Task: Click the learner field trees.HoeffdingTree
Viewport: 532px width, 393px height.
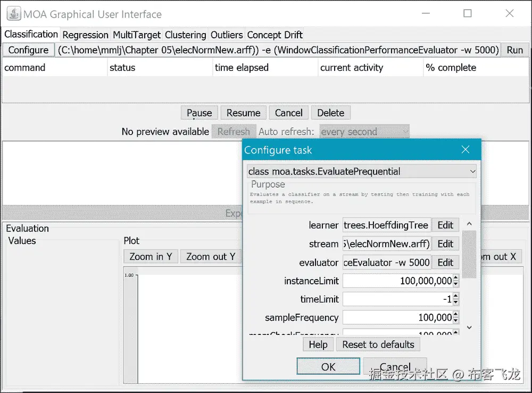Action: coord(387,225)
